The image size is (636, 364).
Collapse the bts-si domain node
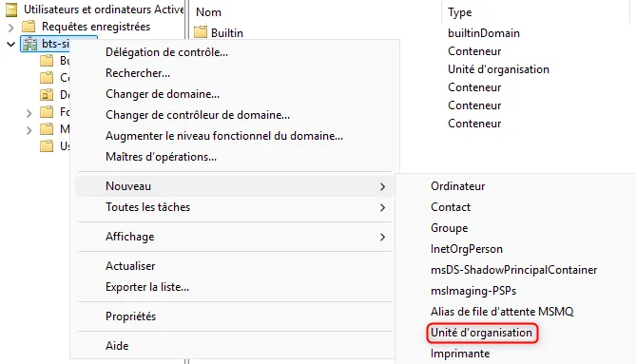(11, 44)
